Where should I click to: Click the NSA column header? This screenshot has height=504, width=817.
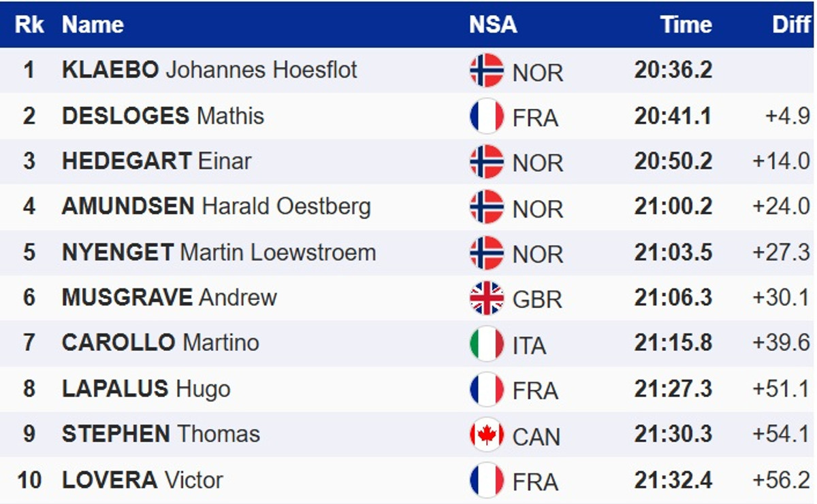coord(493,25)
